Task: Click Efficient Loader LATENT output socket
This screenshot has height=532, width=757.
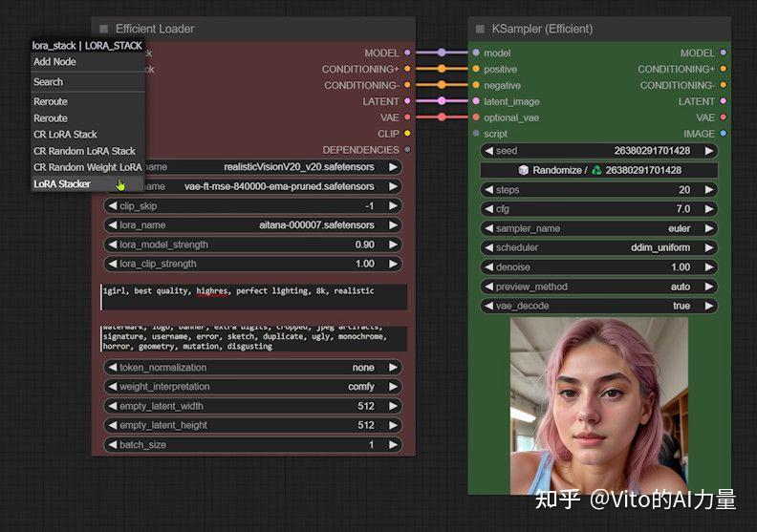Action: click(x=407, y=101)
